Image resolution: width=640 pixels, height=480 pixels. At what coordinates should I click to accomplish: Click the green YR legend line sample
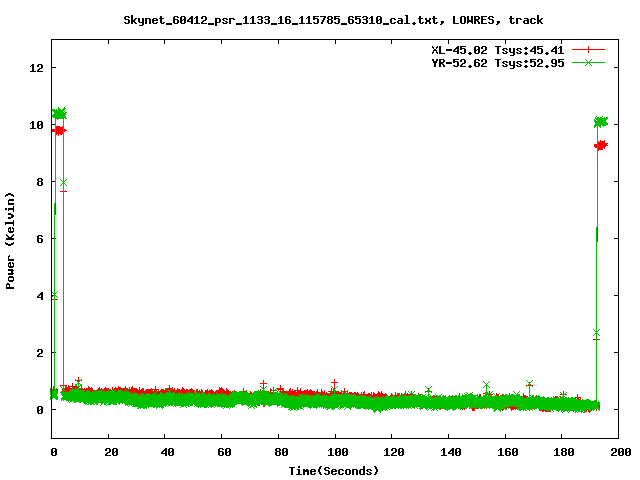point(588,62)
